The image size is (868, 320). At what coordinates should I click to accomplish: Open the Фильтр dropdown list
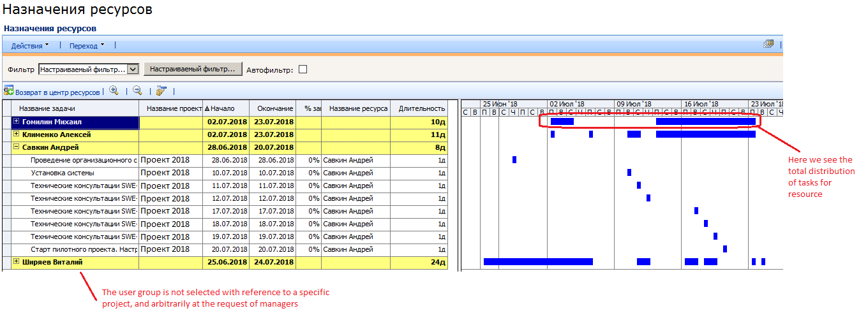click(133, 69)
